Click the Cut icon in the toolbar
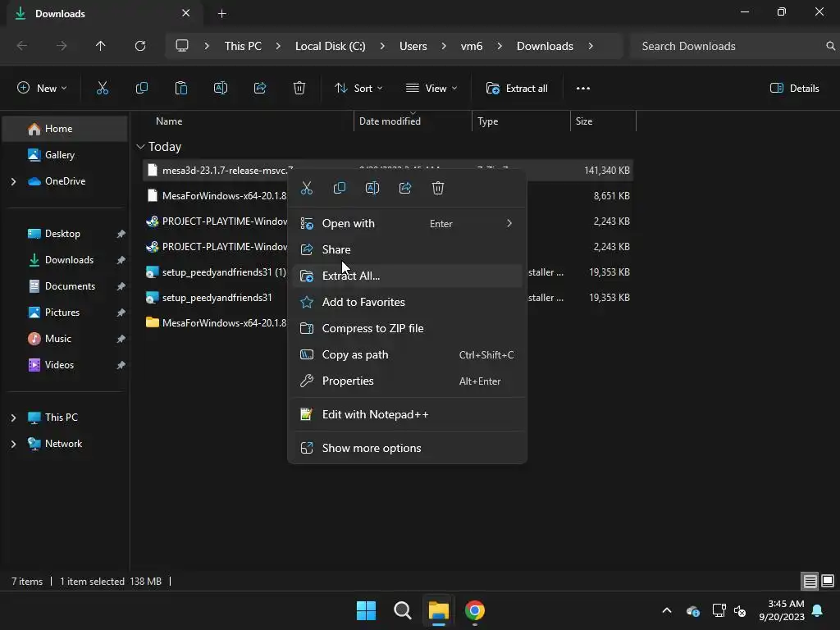The height and width of the screenshot is (630, 840). coord(103,89)
